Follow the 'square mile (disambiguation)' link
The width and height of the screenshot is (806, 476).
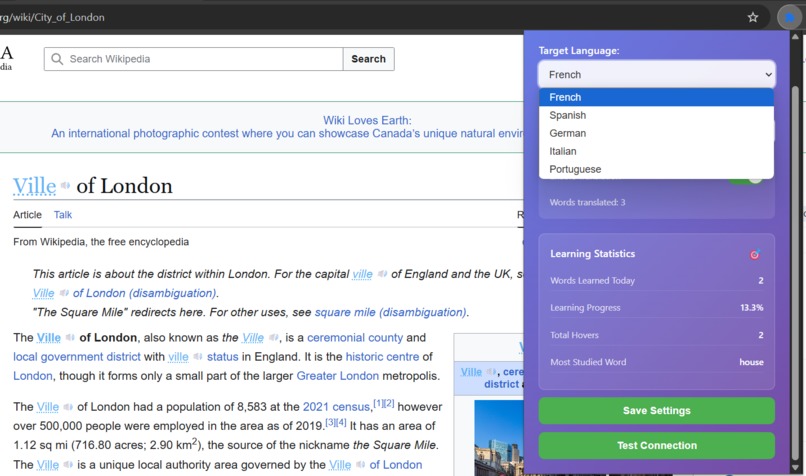[390, 313]
